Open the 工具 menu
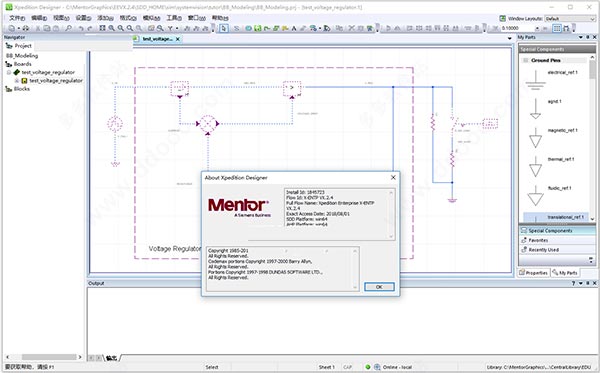 click(x=174, y=18)
